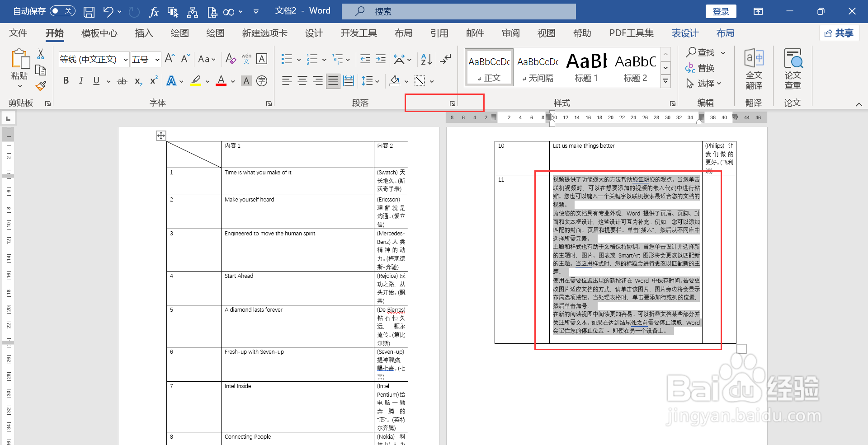
Task: Click the phonetic guide wén icon
Action: click(246, 59)
